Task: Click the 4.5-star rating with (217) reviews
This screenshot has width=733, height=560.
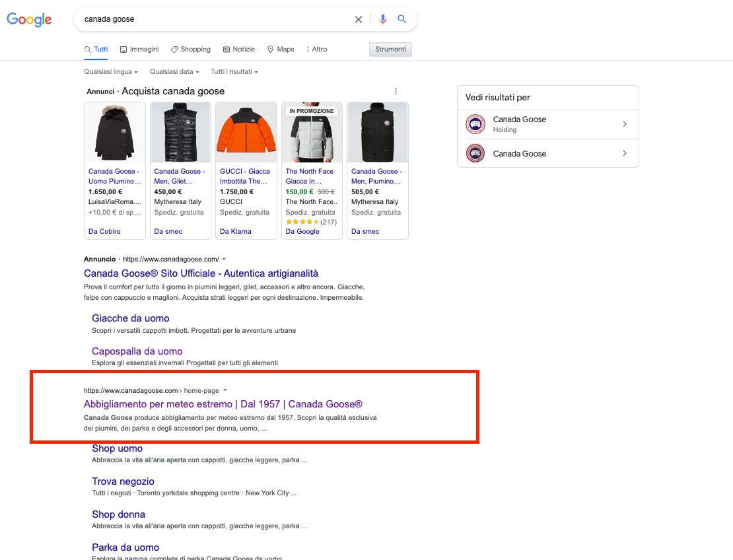Action: (x=311, y=222)
